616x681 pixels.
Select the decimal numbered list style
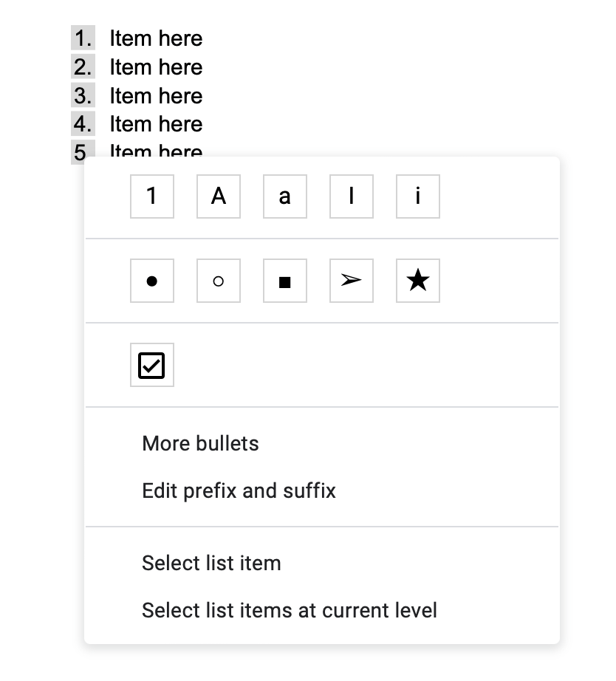(x=151, y=196)
